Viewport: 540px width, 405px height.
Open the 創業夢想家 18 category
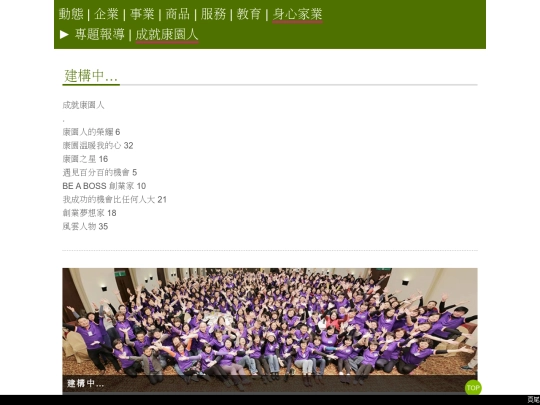pyautogui.click(x=89, y=213)
